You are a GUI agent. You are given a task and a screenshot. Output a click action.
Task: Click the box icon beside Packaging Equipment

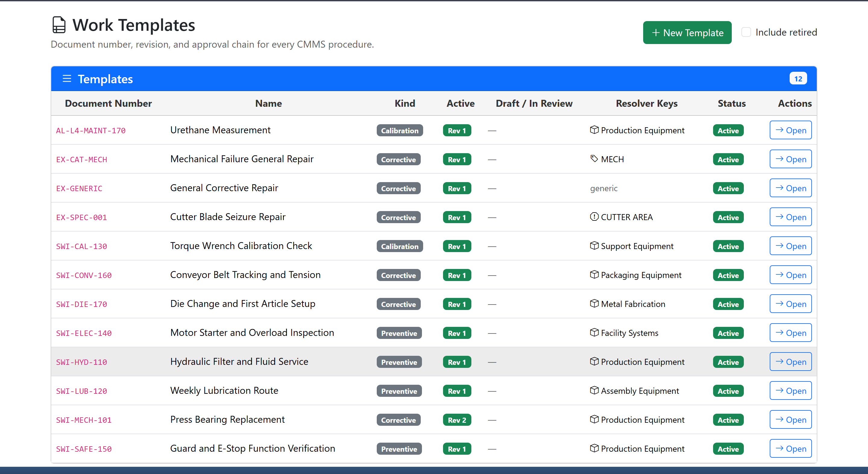594,275
